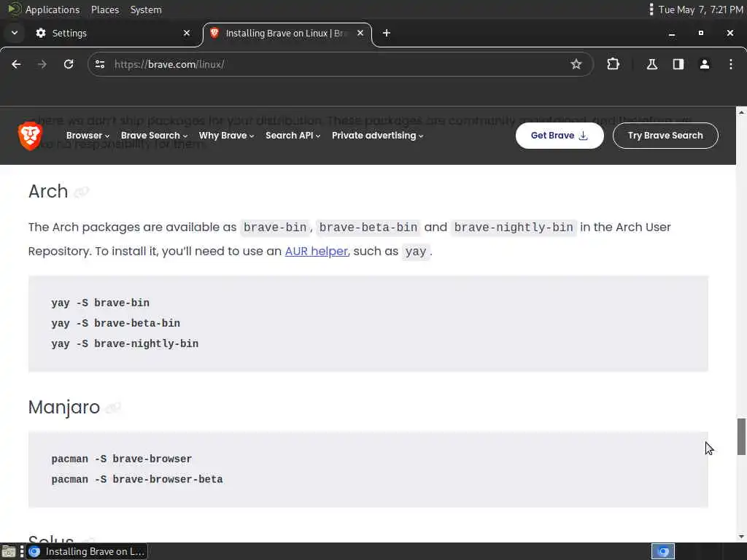This screenshot has height=560, width=747.
Task: Open the Places menu
Action: click(105, 9)
